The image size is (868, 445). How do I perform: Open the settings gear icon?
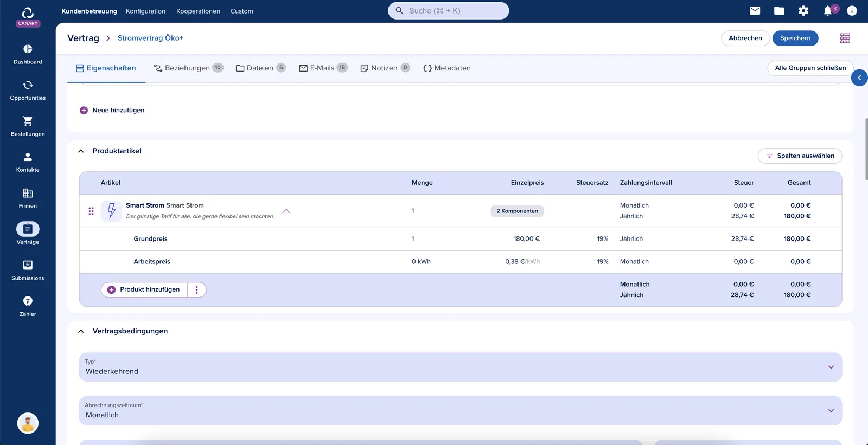(803, 10)
